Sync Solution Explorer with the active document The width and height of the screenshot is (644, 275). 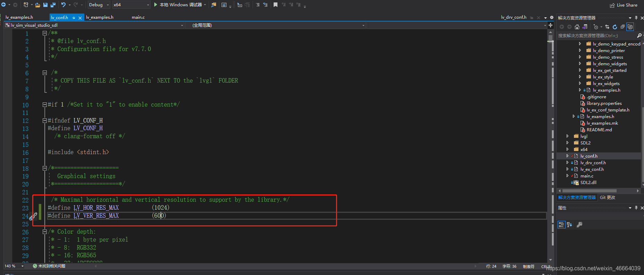tap(607, 27)
